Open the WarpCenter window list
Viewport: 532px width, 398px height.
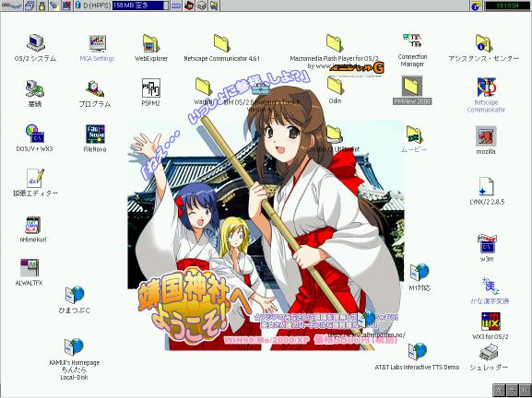30,6
